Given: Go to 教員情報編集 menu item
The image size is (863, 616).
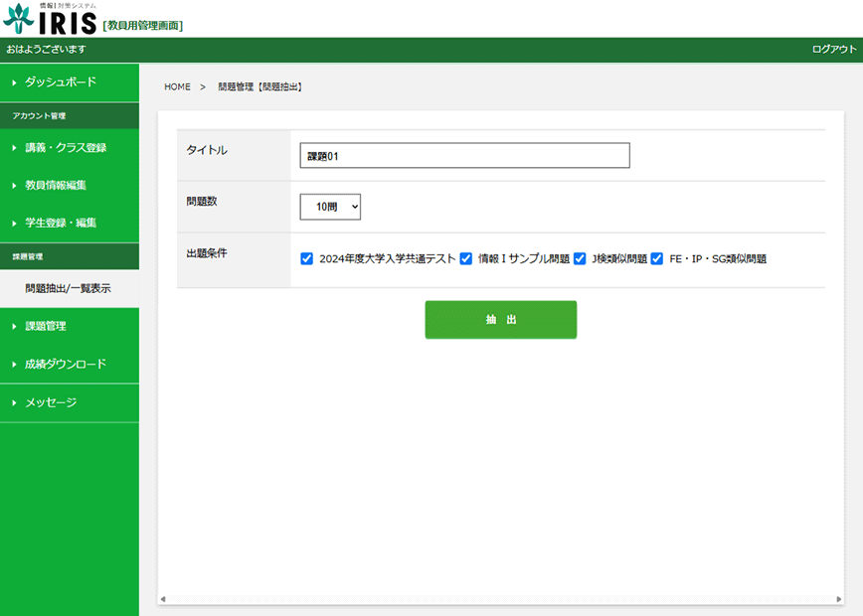Looking at the screenshot, I should [x=70, y=186].
